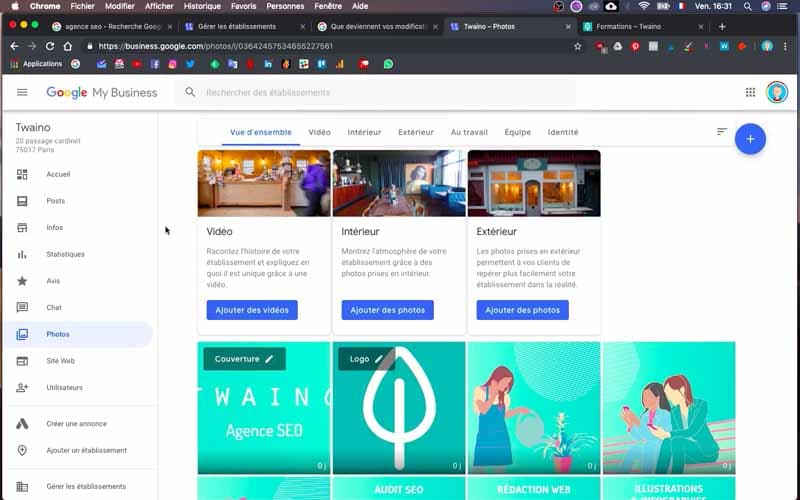
Task: Switch to the Au travail tab
Action: (469, 132)
